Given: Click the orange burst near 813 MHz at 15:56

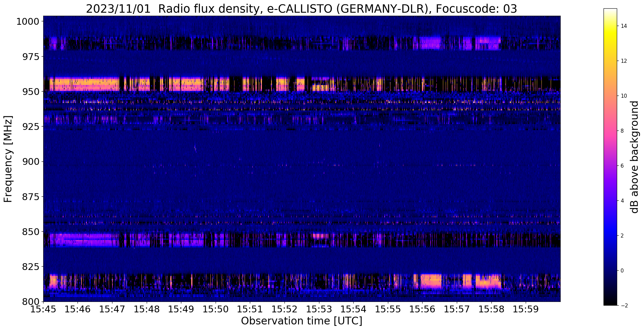Looking at the screenshot, I should [431, 281].
